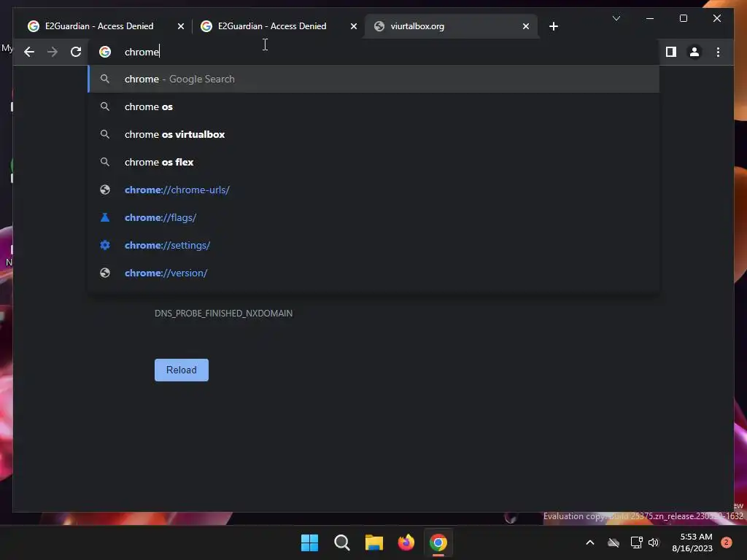Open the tab search dropdown arrow
The width and height of the screenshot is (747, 560).
pyautogui.click(x=616, y=18)
